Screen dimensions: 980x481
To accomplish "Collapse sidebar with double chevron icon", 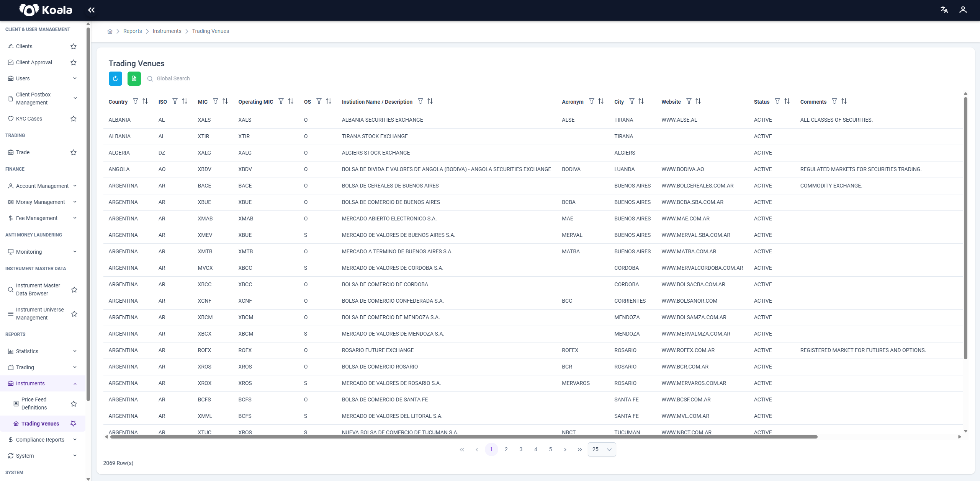I will 91,10.
